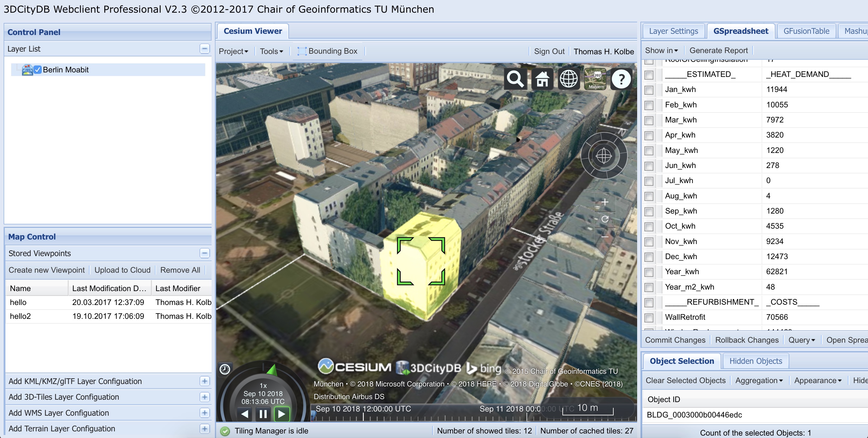The image size is (868, 438).
Task: Zoom in with the plus navigation icon
Action: point(605,202)
